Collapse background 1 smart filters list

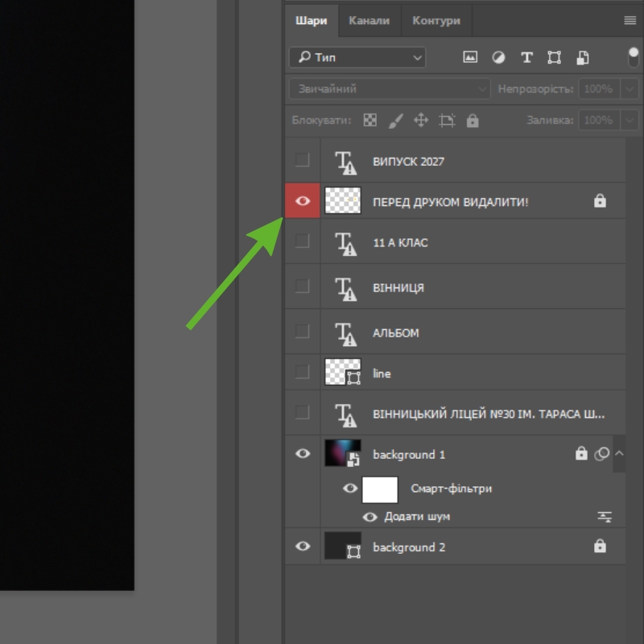(619, 454)
